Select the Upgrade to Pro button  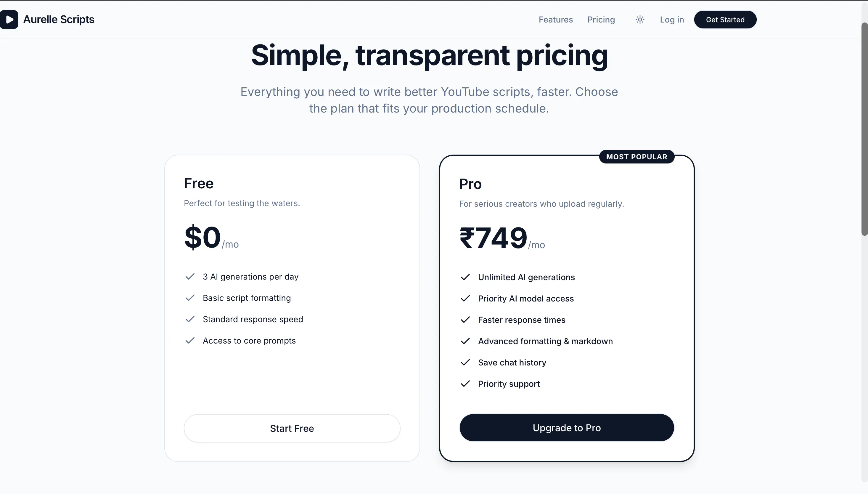tap(567, 427)
